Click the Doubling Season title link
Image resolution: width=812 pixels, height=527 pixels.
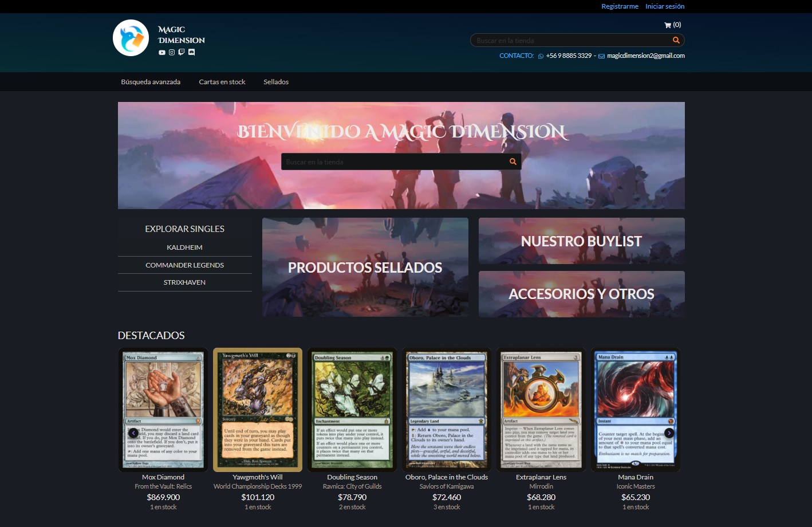coord(352,477)
